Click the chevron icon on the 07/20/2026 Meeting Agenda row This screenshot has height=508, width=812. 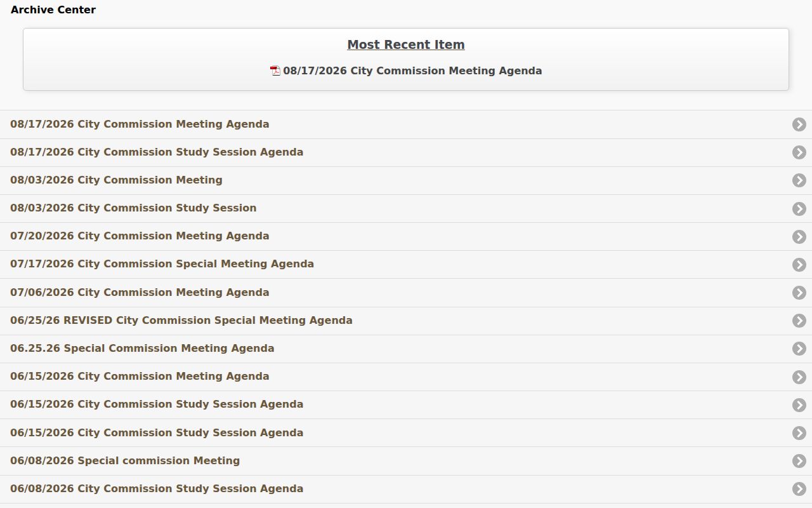[799, 237]
